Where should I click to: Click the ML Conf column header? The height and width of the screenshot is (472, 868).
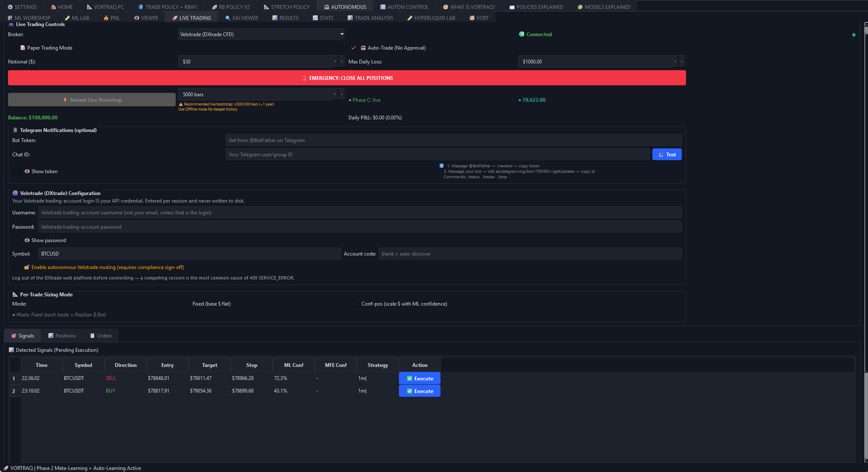point(293,365)
